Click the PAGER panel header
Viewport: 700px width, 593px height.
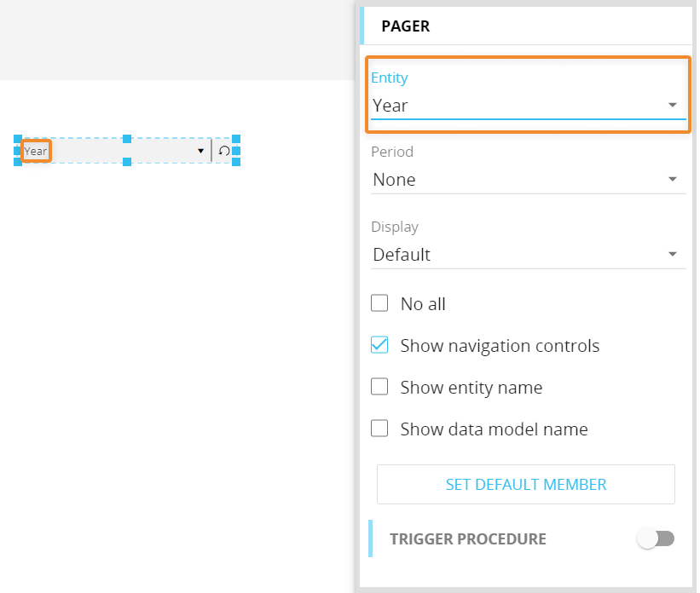pyautogui.click(x=406, y=26)
